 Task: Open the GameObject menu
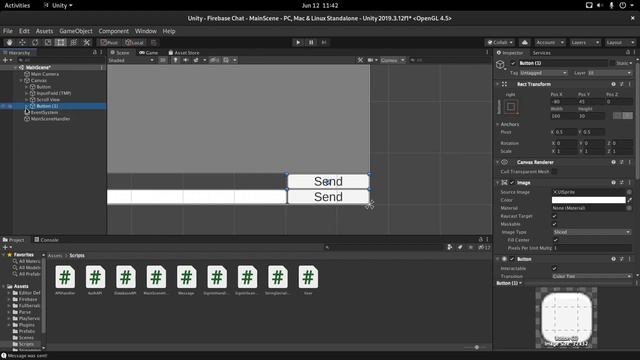[x=76, y=31]
